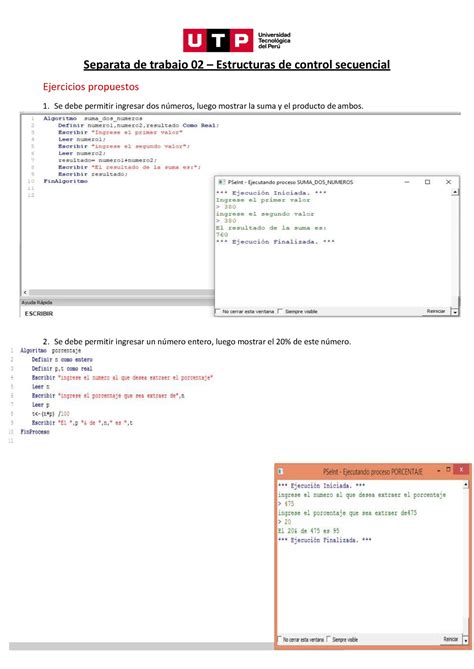Click the scroll-up arrow in the SUMA_DOS_NUMEROS window
The image size is (474, 669).
pyautogui.click(x=455, y=192)
